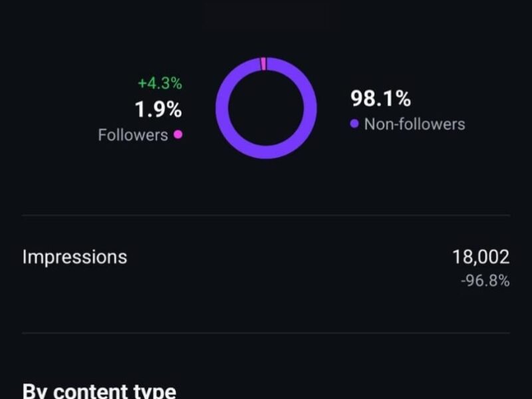532x399 pixels.
Task: Tap the word type in By content type
Action: [x=155, y=391]
